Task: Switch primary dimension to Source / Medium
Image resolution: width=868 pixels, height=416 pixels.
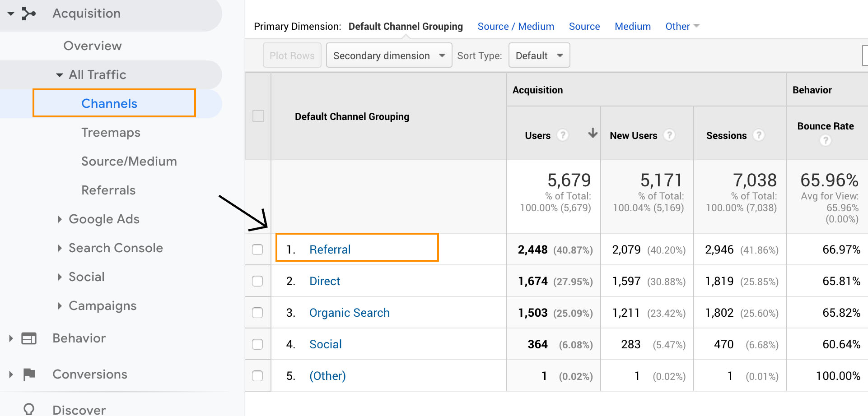Action: coord(516,26)
